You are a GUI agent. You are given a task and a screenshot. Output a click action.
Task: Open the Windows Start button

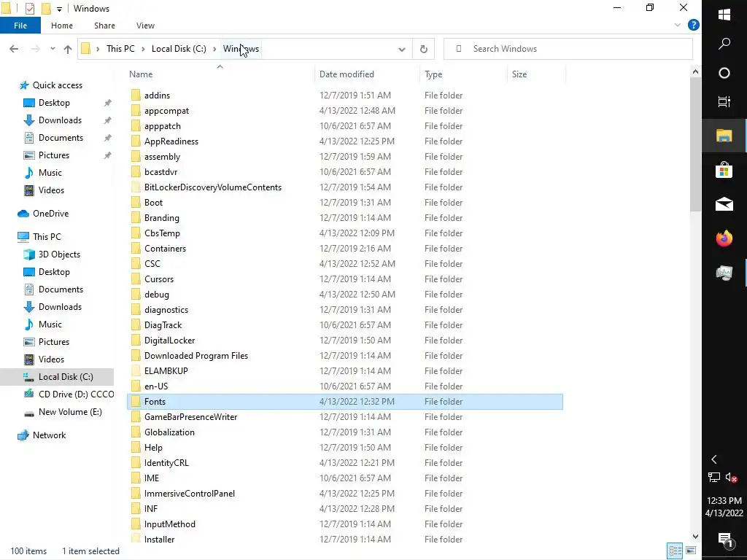tap(724, 14)
